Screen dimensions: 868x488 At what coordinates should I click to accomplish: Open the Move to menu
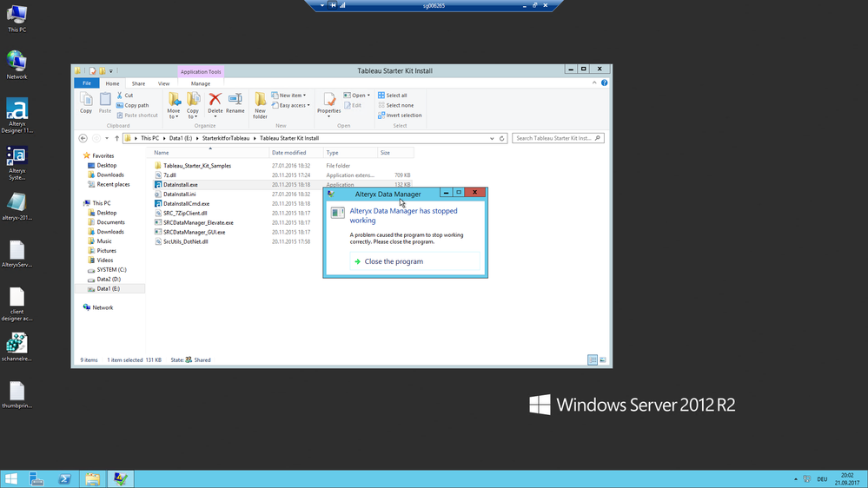point(174,106)
